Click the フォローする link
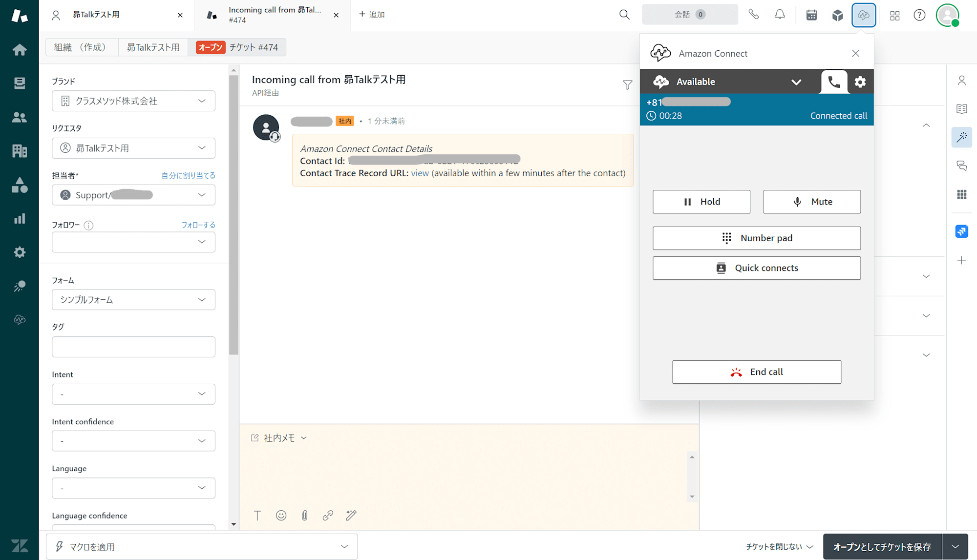Screen dimensions: 977x560 (x=198, y=225)
